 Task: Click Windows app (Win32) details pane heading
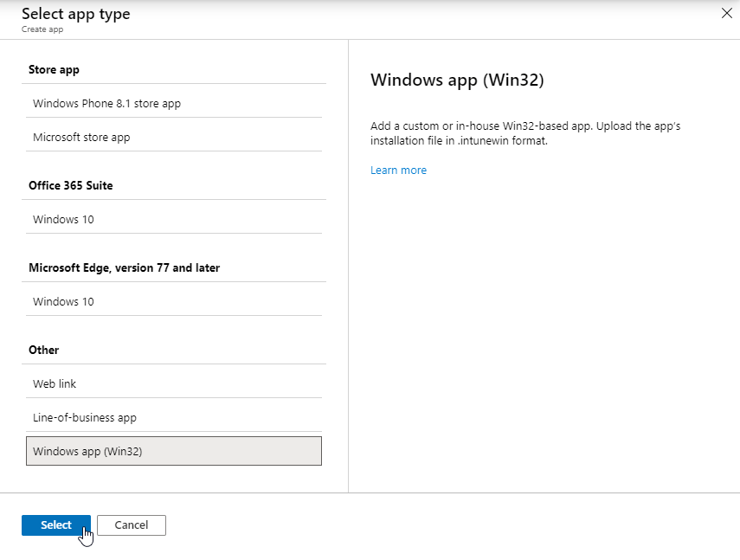[x=456, y=80]
